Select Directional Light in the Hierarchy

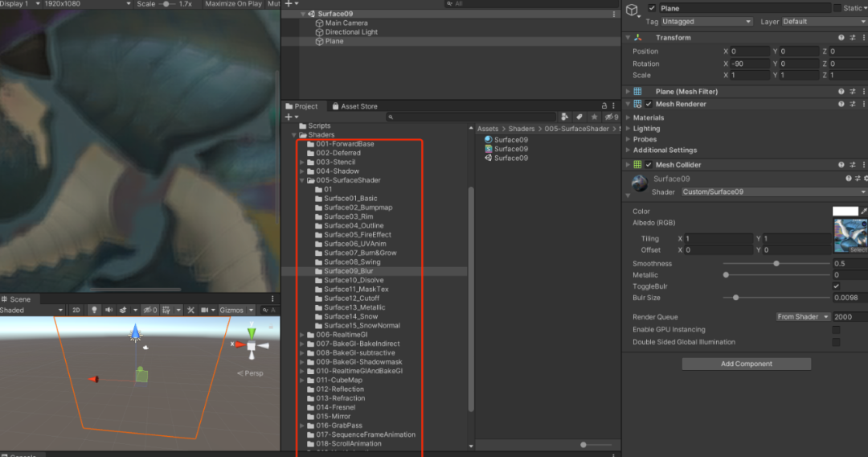click(x=351, y=32)
